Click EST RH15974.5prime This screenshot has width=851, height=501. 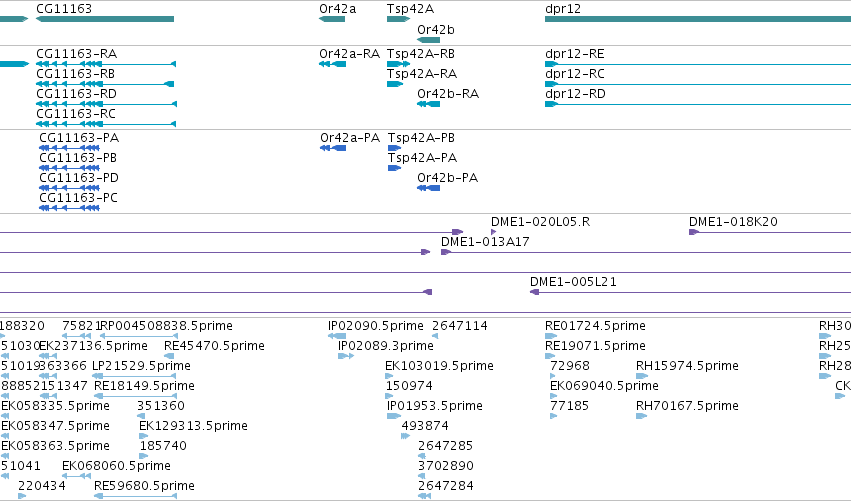click(687, 366)
